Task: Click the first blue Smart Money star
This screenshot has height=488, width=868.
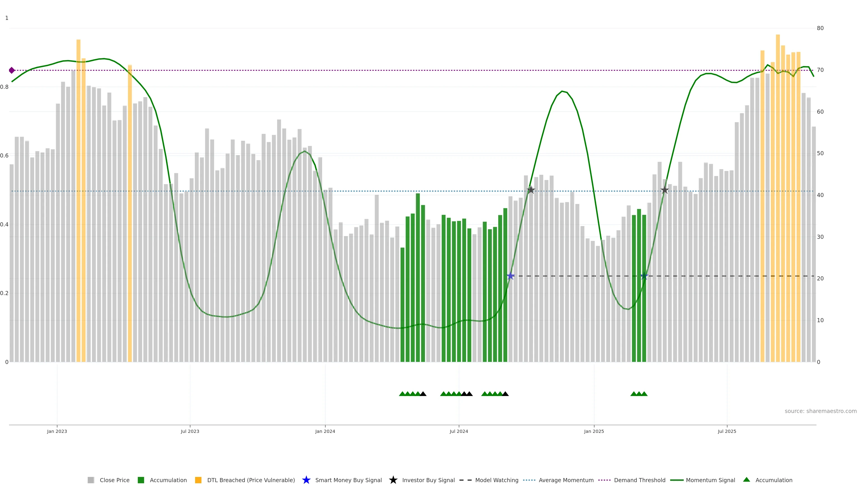Action: pyautogui.click(x=510, y=276)
